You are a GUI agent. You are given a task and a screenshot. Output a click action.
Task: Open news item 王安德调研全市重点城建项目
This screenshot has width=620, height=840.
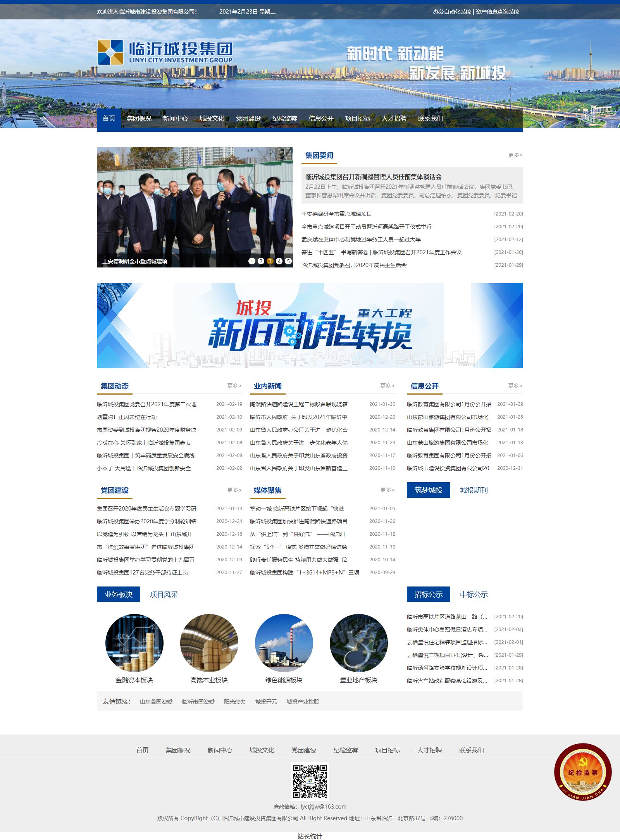pyautogui.click(x=337, y=214)
